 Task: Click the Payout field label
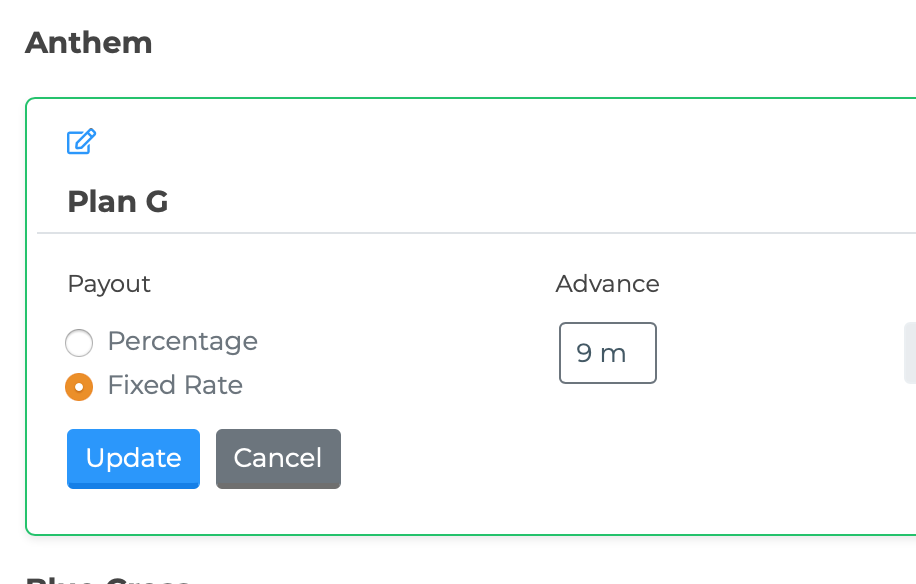click(109, 284)
